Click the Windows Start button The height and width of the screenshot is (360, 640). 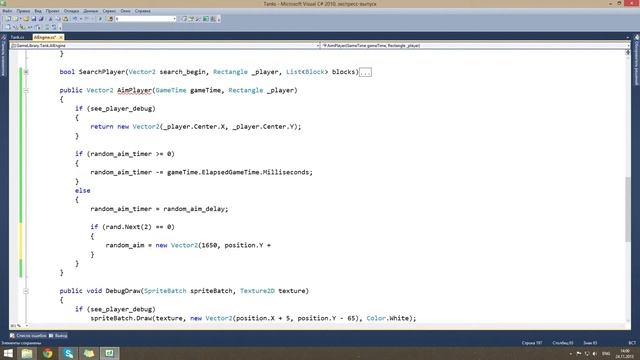click(8, 353)
